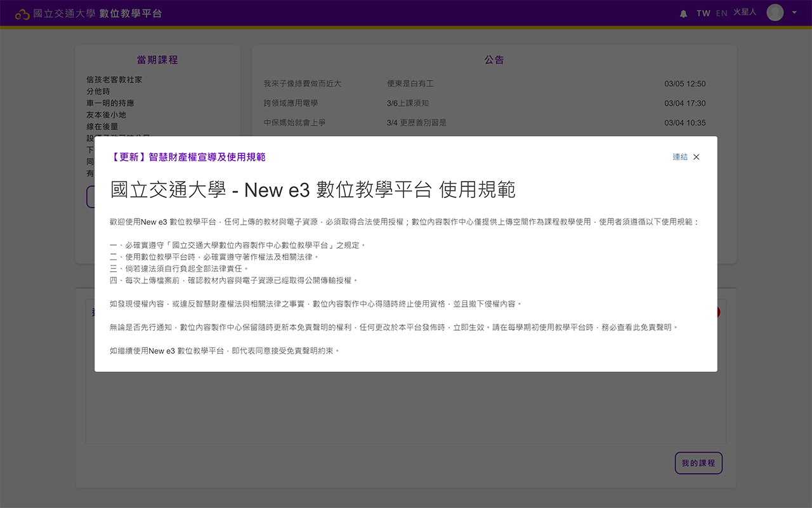Click the 03/04 17:30 timestamp

(685, 104)
